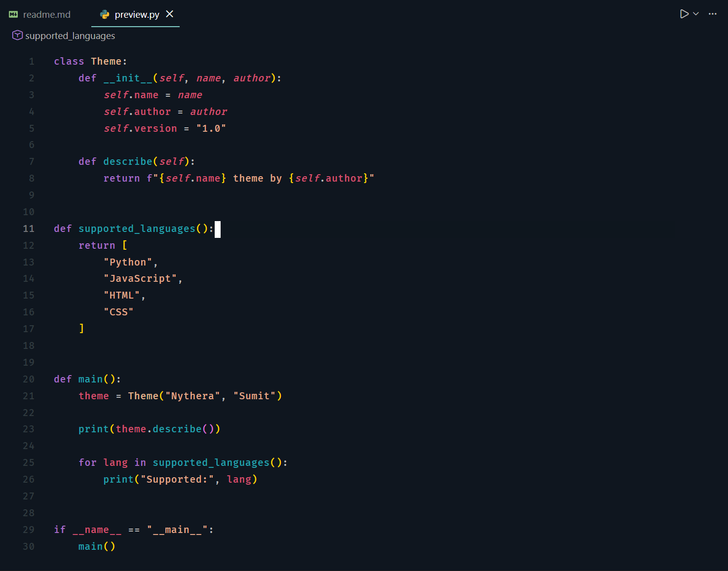The image size is (728, 571).
Task: Expand run options next to play button
Action: pos(695,13)
